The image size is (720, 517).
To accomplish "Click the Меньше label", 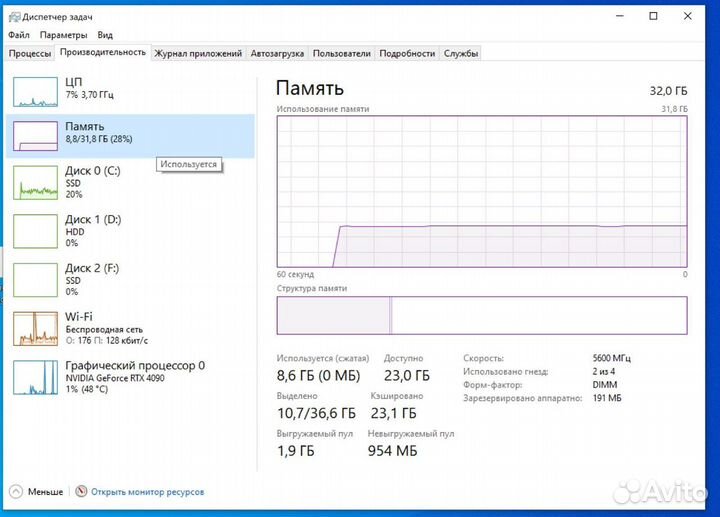I will click(x=45, y=492).
